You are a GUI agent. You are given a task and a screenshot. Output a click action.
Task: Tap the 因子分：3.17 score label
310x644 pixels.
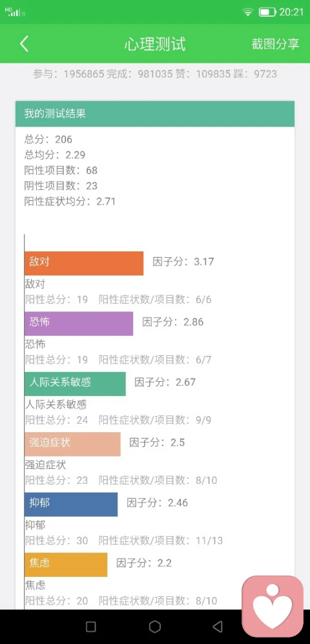coord(183,262)
